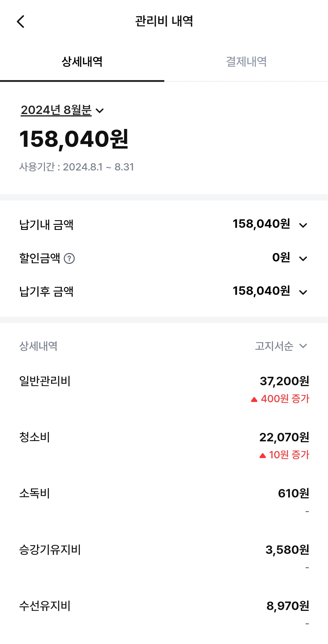
Task: Select the 소독비 line item
Action: 35,493
